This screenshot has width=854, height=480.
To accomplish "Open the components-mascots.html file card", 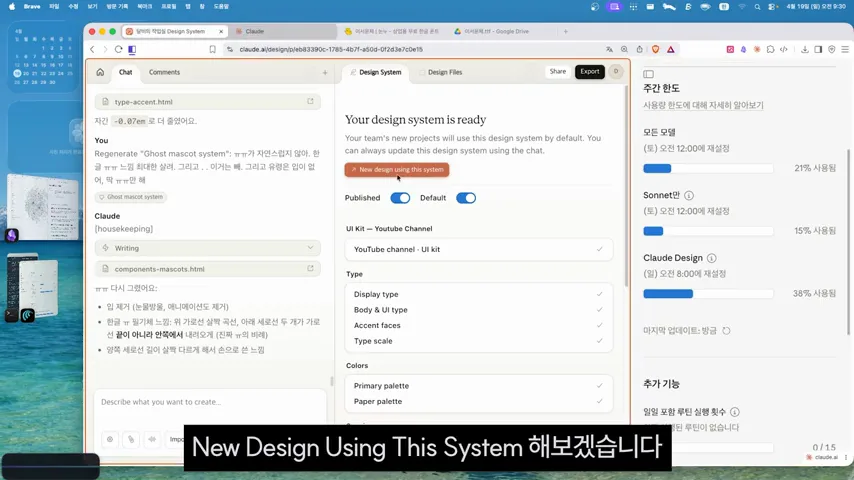I will (x=208, y=269).
